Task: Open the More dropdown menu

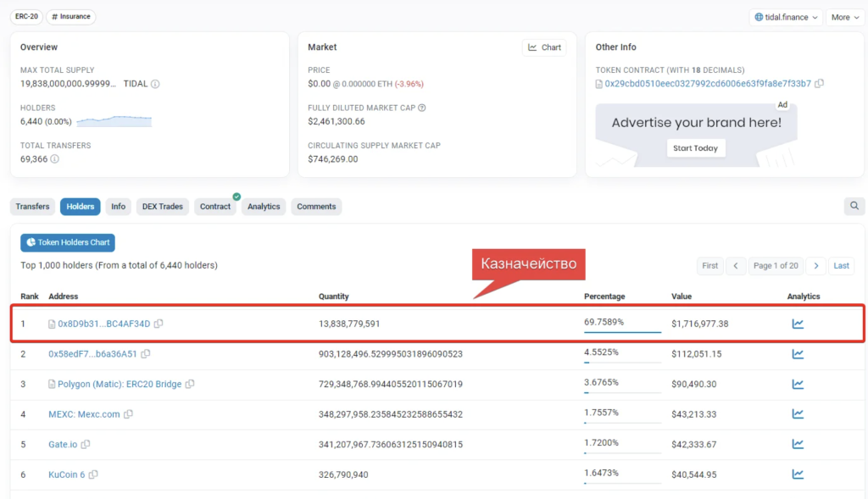Action: click(x=845, y=17)
